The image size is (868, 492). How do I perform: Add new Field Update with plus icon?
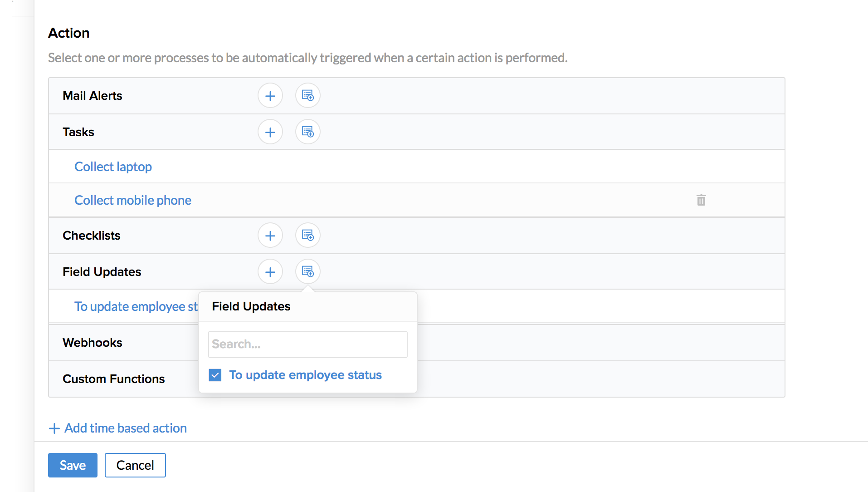(x=270, y=272)
